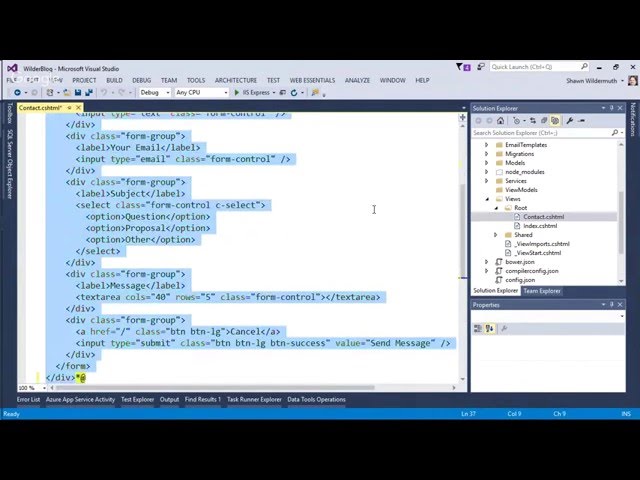Open the Find Results 1 tab
Screen dimensions: 640x480
(x=202, y=400)
